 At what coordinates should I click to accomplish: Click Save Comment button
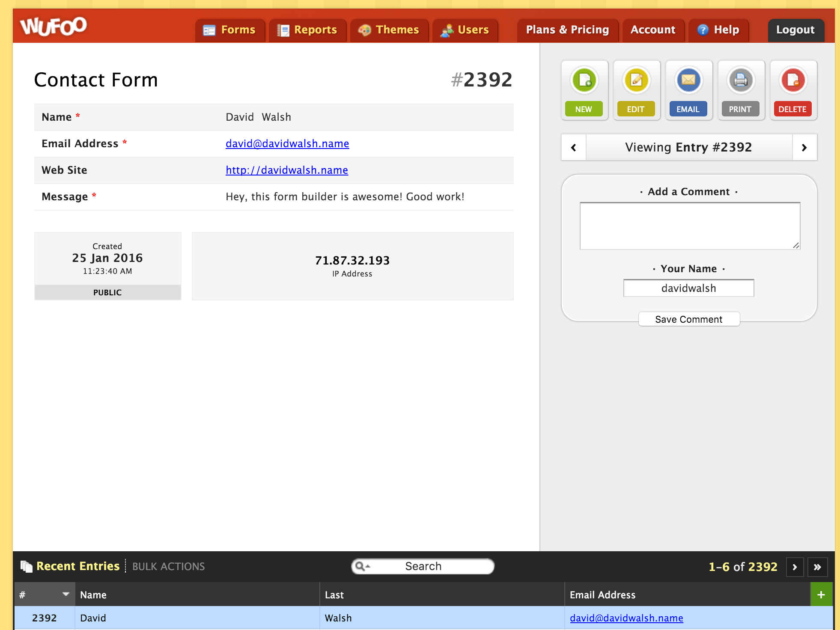point(689,319)
